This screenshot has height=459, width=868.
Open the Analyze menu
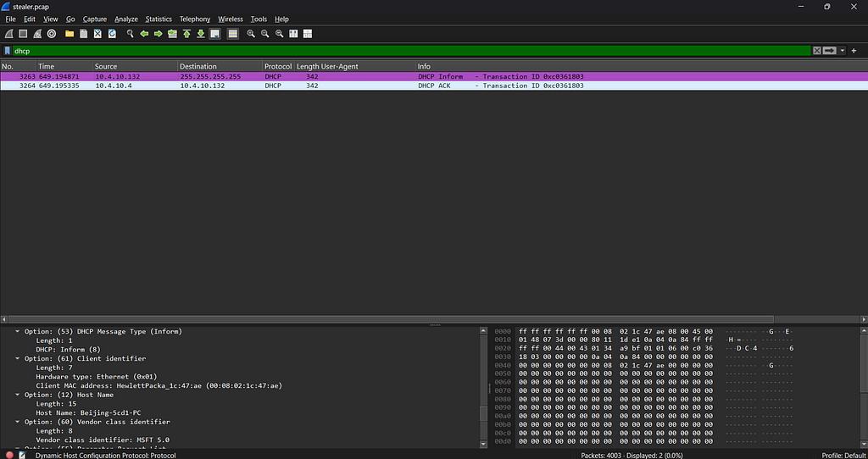click(x=126, y=19)
